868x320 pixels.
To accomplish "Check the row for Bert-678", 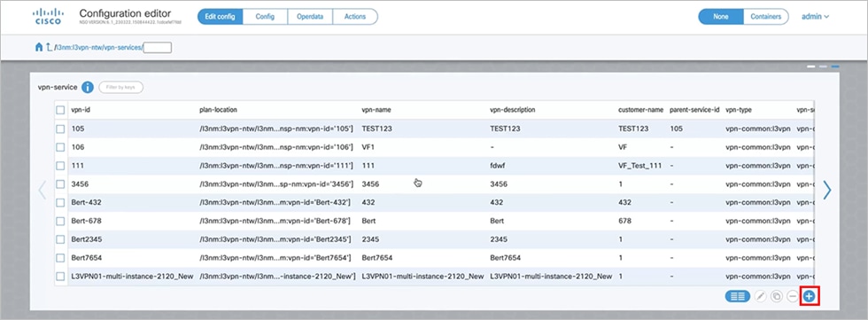I will point(60,221).
